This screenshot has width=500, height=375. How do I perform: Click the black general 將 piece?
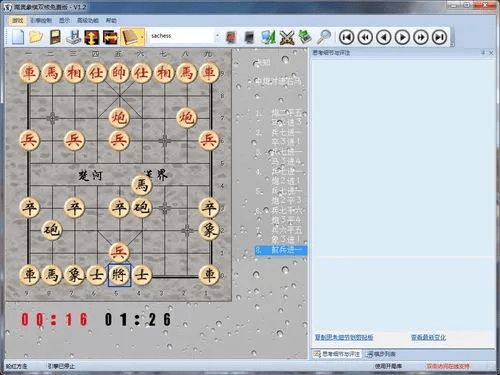pyautogui.click(x=119, y=275)
